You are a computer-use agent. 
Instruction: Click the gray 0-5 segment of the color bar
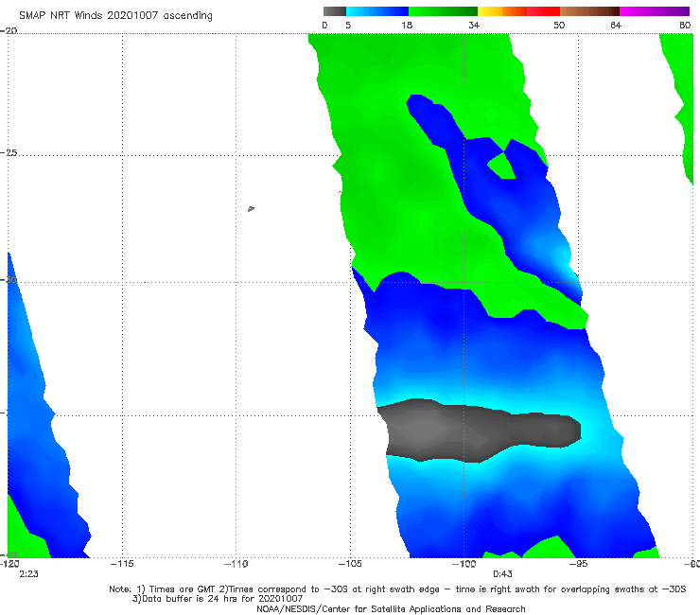tap(334, 11)
